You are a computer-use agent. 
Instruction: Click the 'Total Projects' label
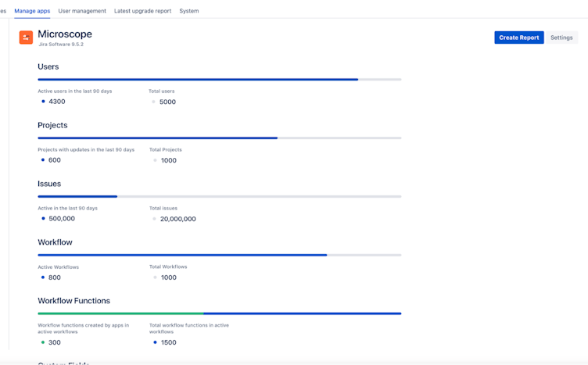166,149
